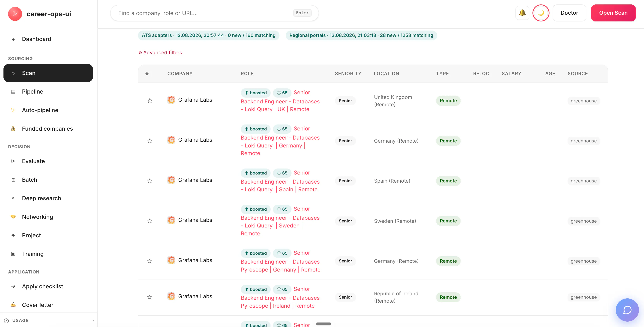The height and width of the screenshot is (327, 644).
Task: Click the Scan diamond icon in sidebar
Action: [x=13, y=73]
